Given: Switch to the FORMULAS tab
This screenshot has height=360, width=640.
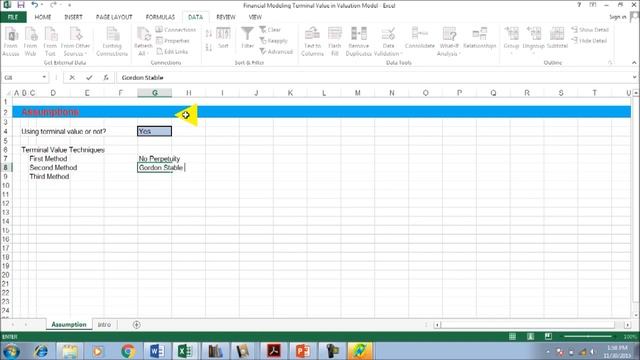Looking at the screenshot, I should point(160,17).
